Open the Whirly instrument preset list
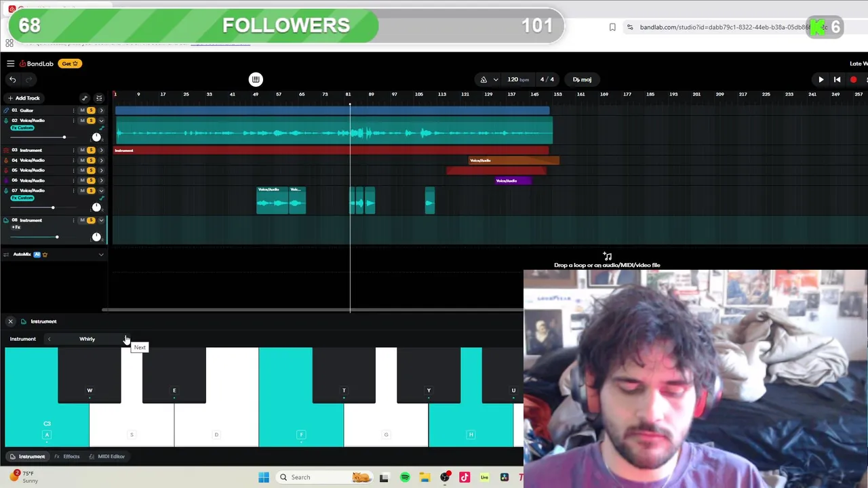 pos(87,339)
